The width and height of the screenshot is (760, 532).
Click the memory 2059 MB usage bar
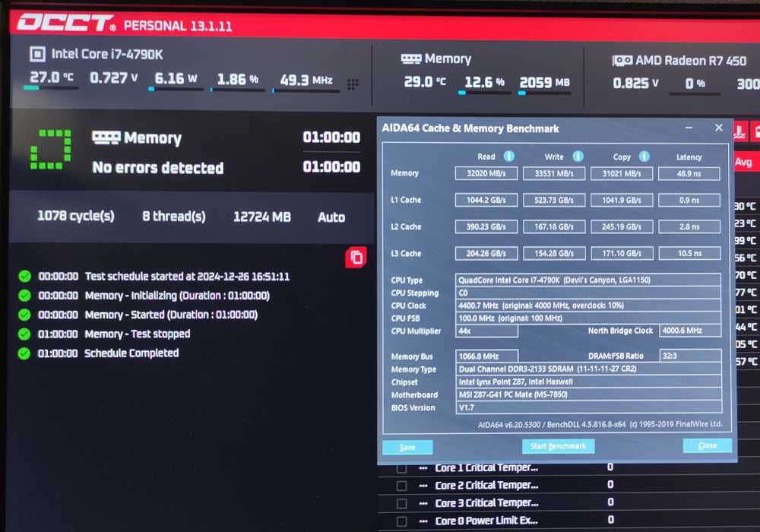coord(545,93)
